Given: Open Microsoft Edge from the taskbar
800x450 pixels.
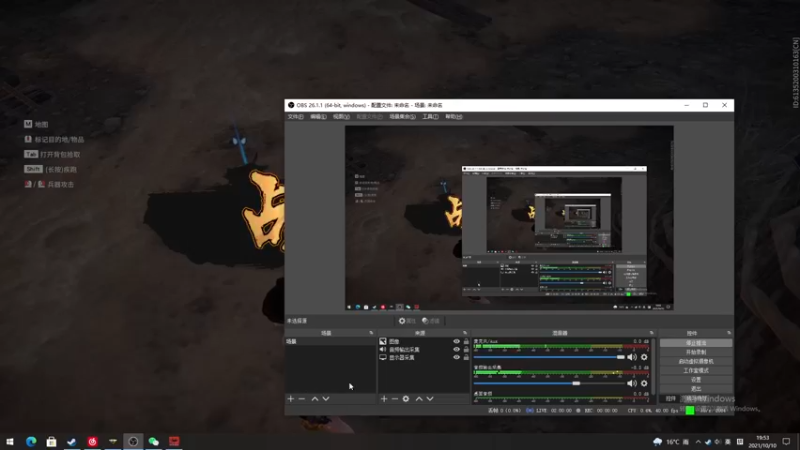Looking at the screenshot, I should pyautogui.click(x=31, y=441).
